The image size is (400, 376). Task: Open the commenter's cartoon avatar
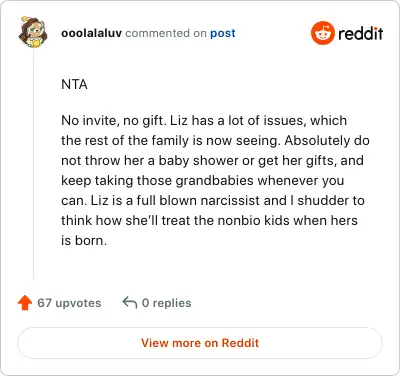tap(33, 32)
